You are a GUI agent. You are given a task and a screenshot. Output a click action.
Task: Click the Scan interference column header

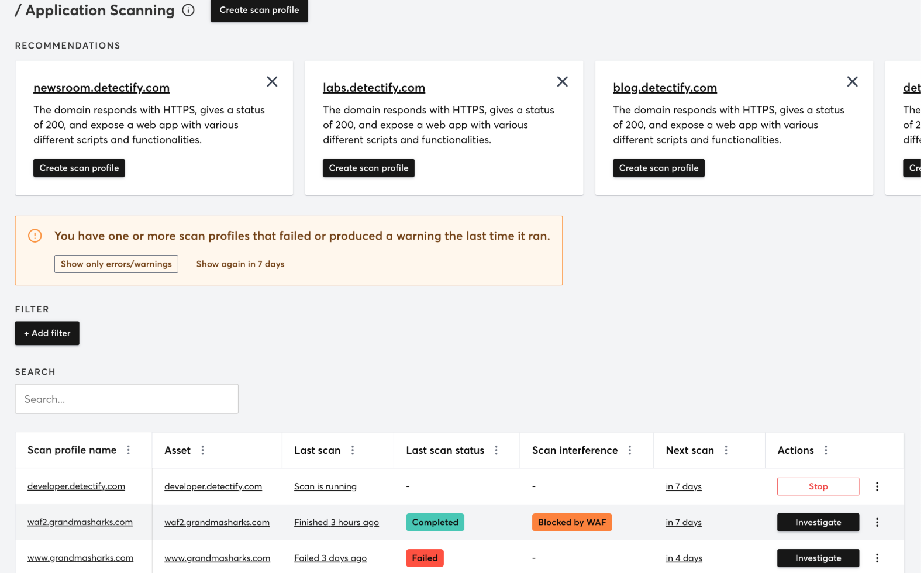click(x=575, y=450)
